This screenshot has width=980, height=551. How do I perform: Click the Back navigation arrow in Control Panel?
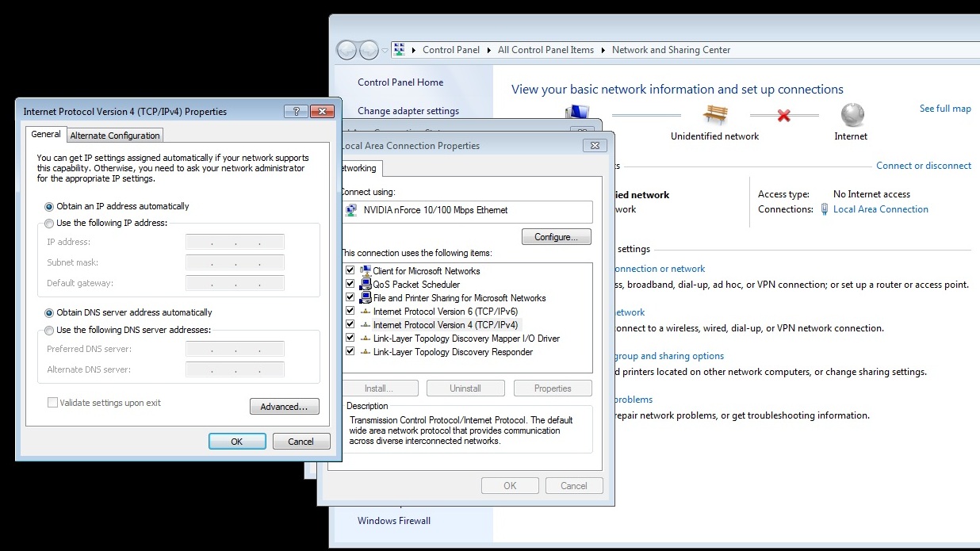[347, 50]
